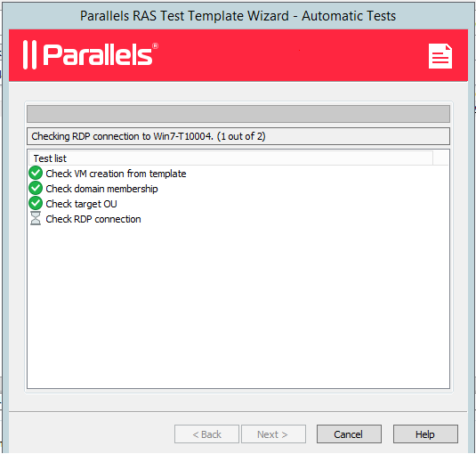Image resolution: width=476 pixels, height=454 pixels.
Task: Click the hourglass icon beside RDP connection test
Action: [x=36, y=219]
